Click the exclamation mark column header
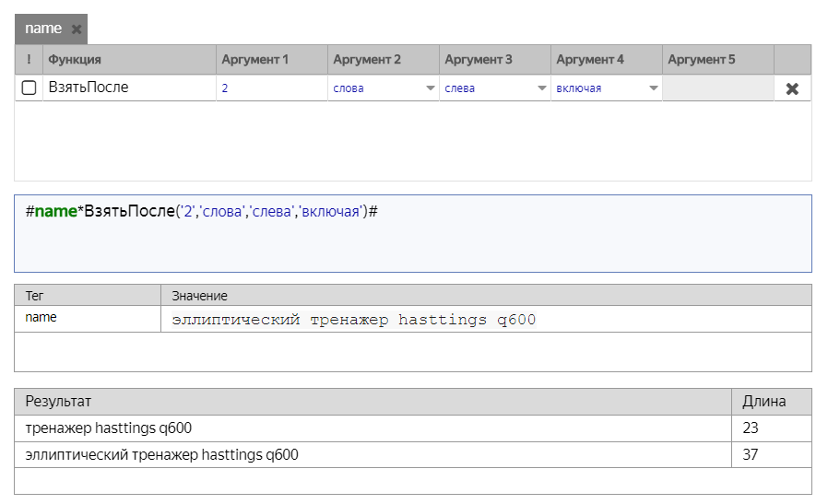The image size is (828, 504). pos(29,60)
